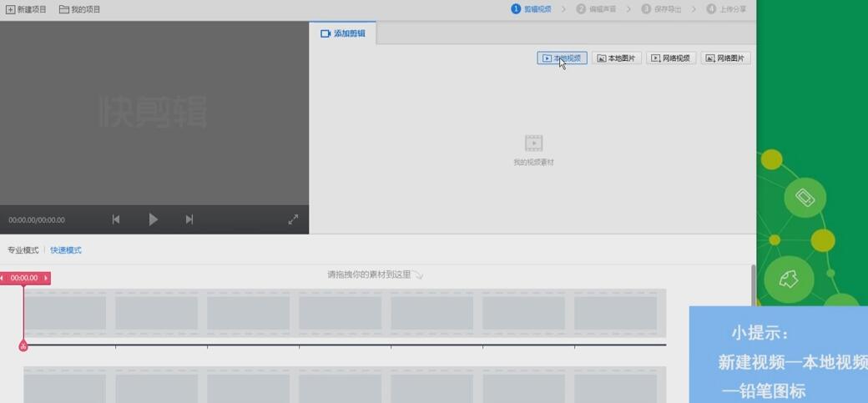Go to step 2 编辑声音
868x403 pixels.
point(596,9)
